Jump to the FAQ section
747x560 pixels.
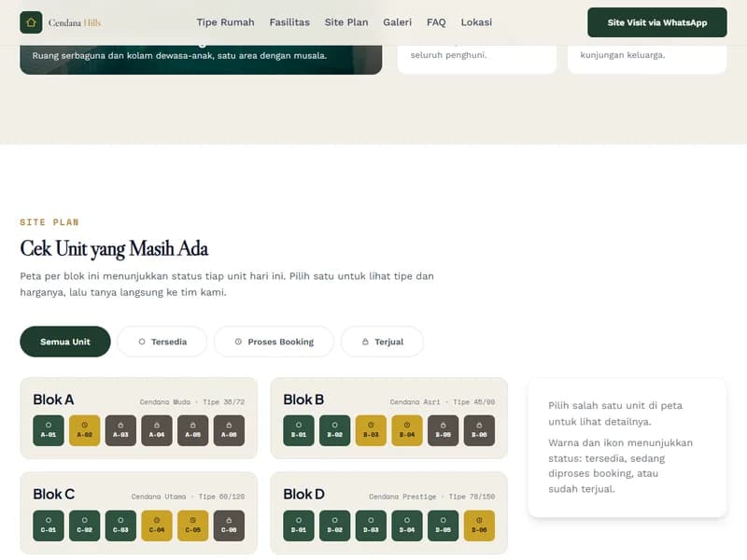coord(436,22)
